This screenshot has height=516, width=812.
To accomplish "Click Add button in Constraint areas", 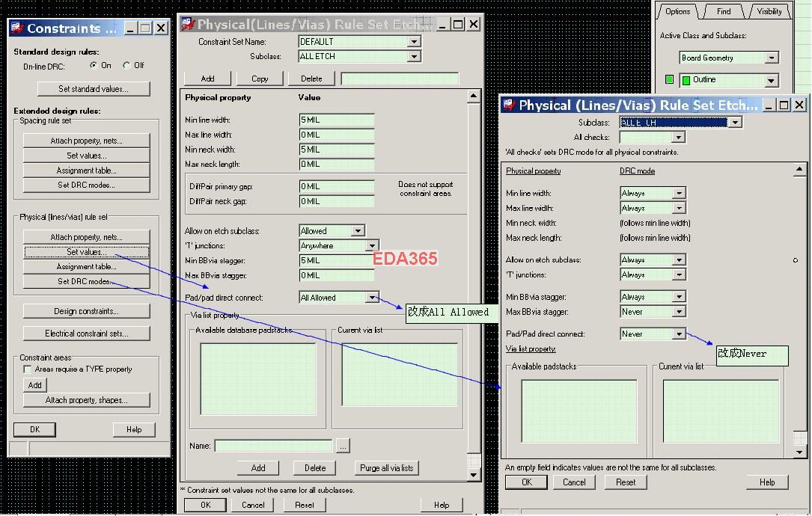I will [34, 385].
